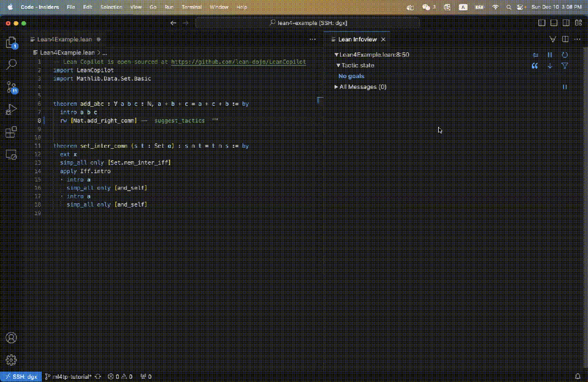
Task: Copy tactic state with the quote icon
Action: click(x=535, y=65)
